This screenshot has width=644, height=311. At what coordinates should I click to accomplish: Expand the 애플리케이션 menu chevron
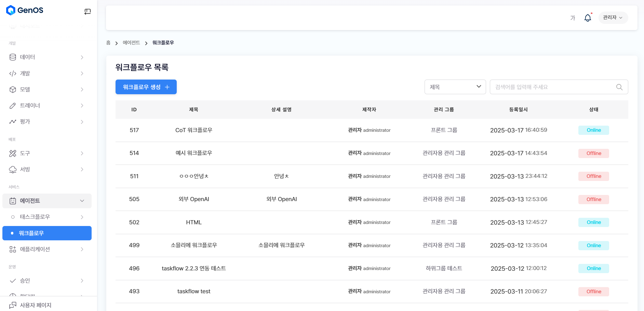82,249
